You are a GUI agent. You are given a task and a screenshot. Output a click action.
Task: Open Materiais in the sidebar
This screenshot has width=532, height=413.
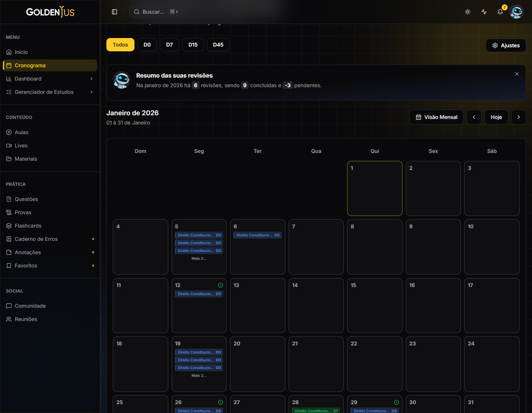pos(50,159)
